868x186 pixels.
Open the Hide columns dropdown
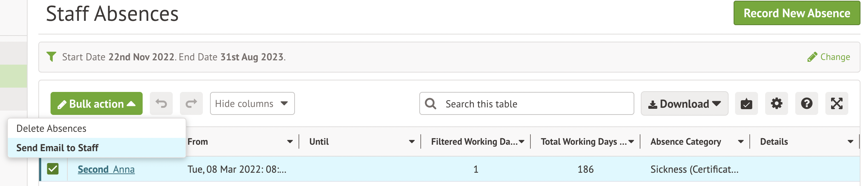(x=252, y=104)
